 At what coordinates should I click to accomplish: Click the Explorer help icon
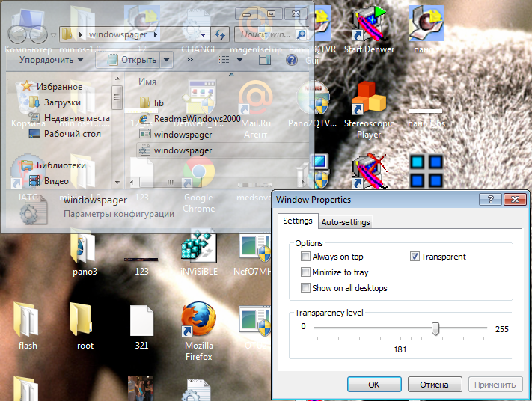[292, 60]
